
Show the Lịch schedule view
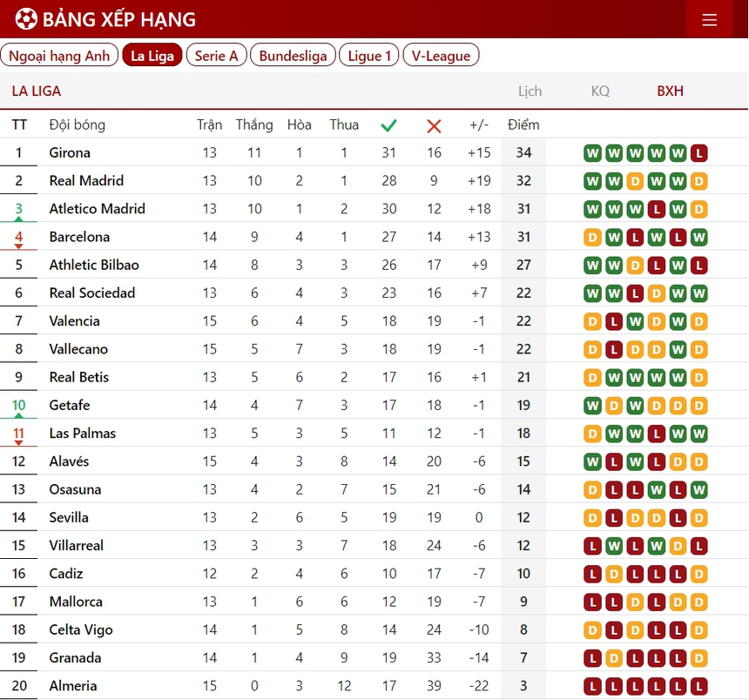530,91
